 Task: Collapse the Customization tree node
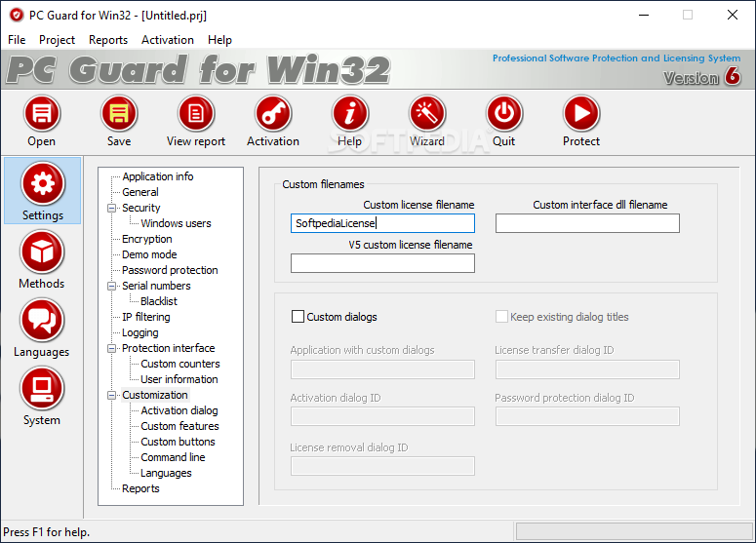click(x=112, y=396)
